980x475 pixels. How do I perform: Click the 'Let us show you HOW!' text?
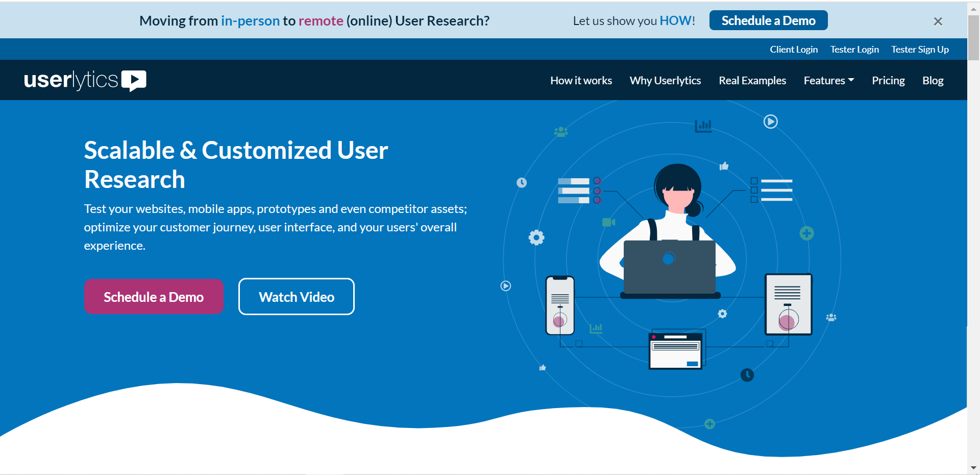634,21
